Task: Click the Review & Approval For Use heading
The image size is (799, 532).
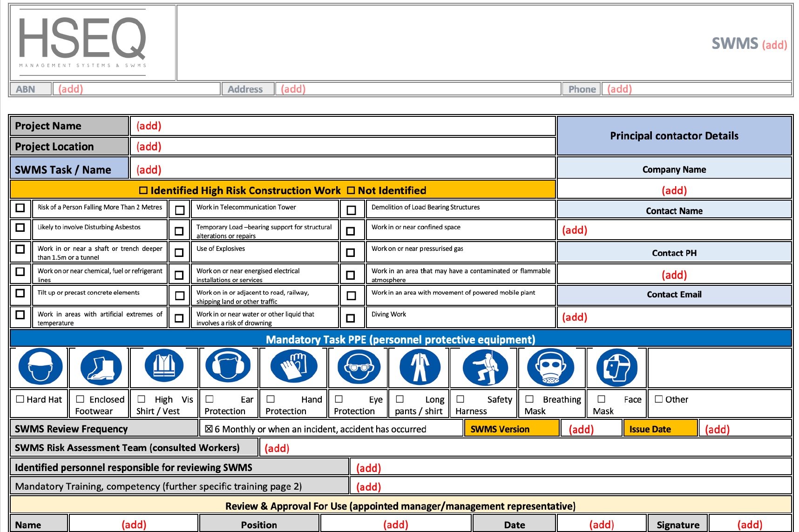Action: click(400, 506)
